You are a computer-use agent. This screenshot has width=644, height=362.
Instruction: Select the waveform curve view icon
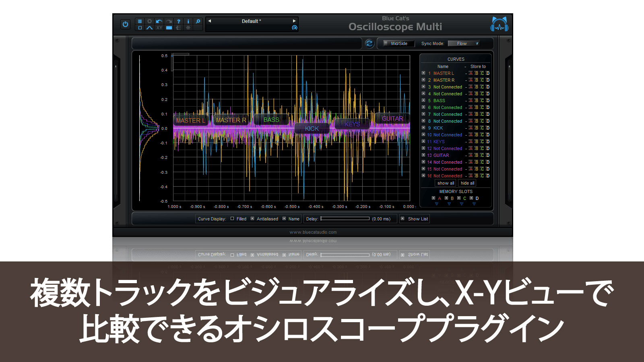tap(149, 28)
